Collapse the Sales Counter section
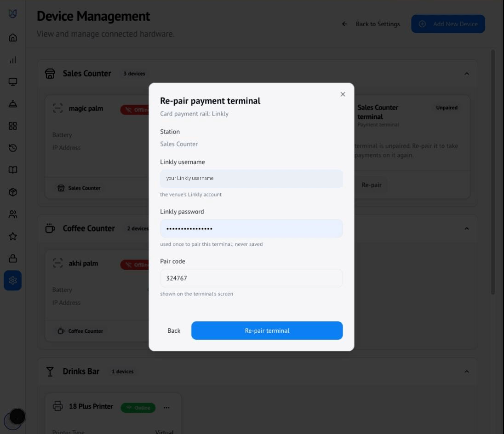Viewport: 504px width, 434px height. pyautogui.click(x=467, y=74)
